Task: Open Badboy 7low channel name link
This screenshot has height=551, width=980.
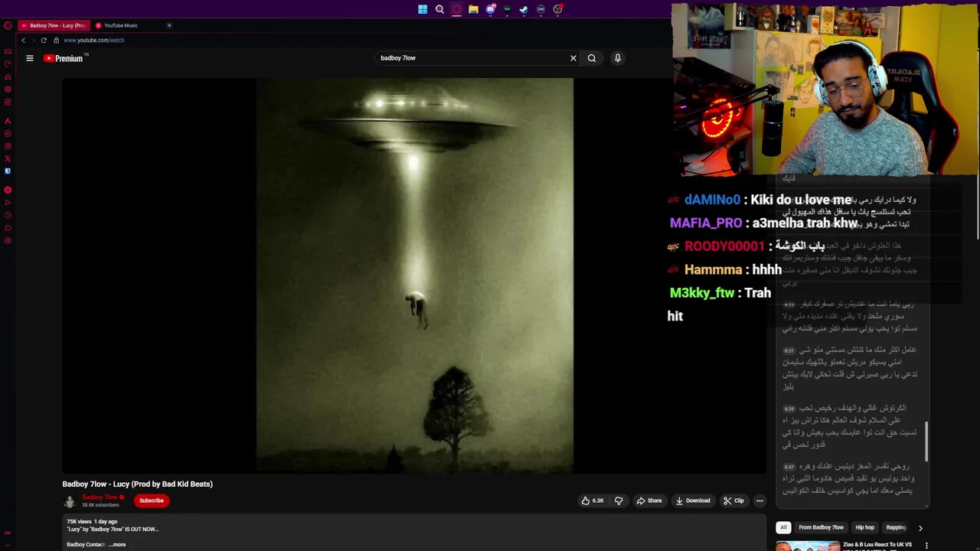Action: point(100,497)
